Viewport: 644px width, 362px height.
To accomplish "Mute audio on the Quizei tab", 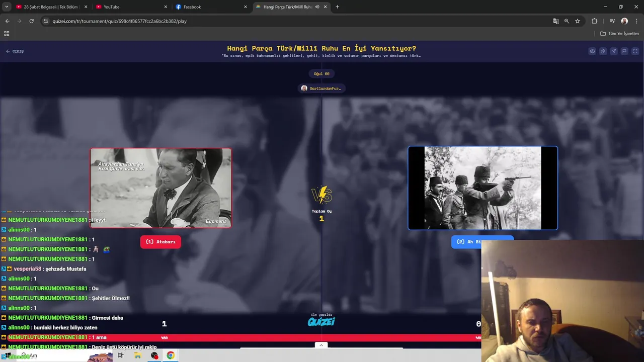I will coord(317,7).
